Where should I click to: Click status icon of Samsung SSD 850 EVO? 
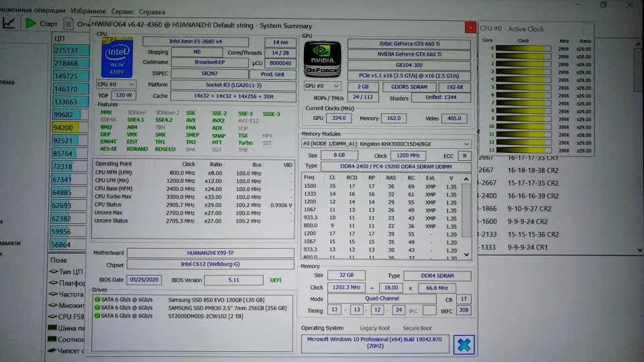click(x=97, y=300)
